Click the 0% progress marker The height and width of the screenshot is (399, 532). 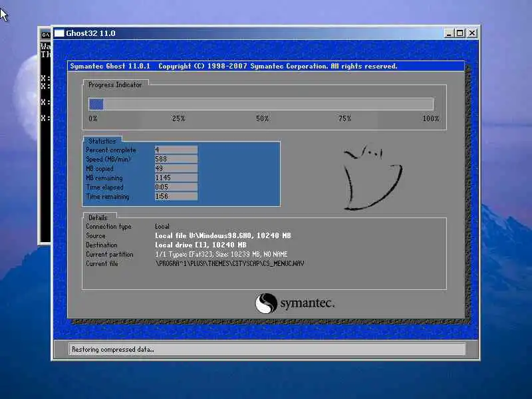click(93, 118)
